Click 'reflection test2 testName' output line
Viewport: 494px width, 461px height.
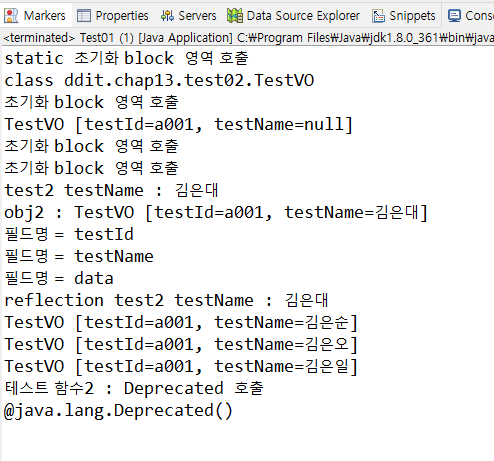(166, 300)
